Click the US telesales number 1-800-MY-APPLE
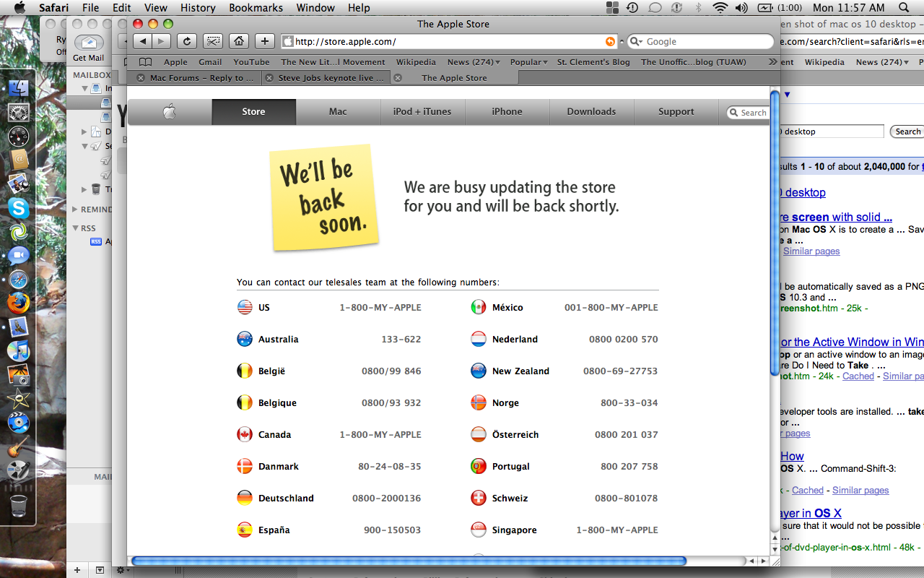 tap(380, 307)
